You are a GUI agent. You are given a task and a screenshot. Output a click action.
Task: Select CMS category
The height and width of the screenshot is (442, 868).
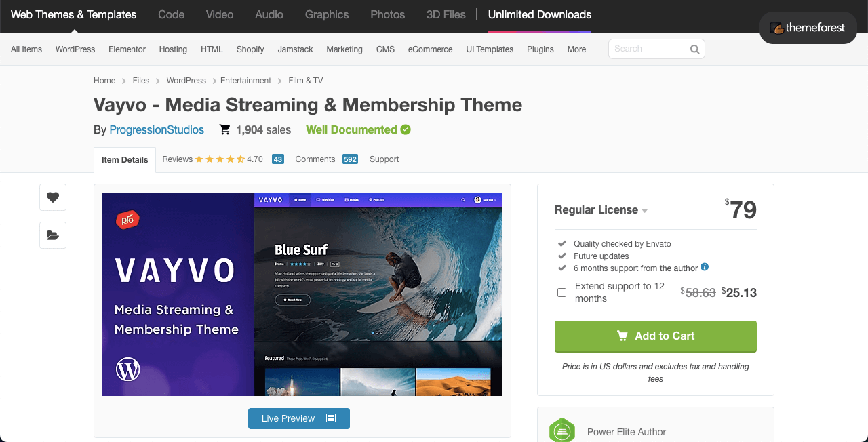385,49
